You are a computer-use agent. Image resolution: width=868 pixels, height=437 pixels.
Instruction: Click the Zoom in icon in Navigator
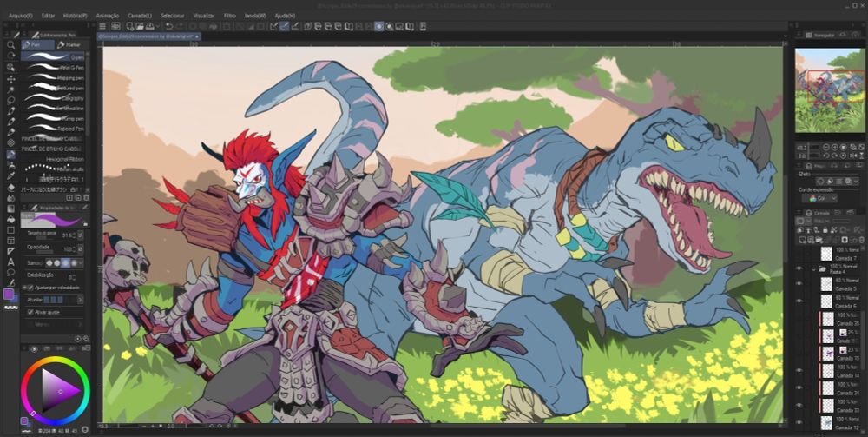834,148
